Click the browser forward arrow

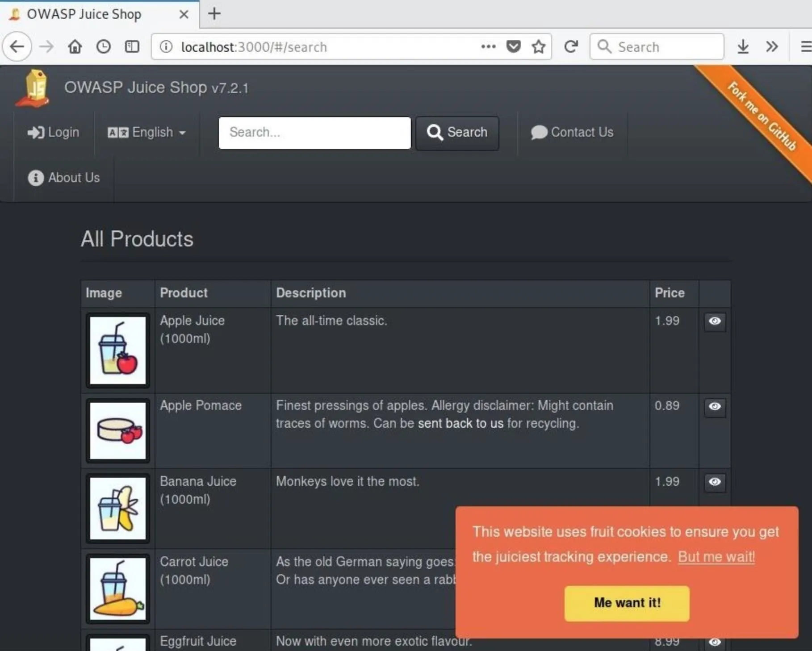[x=46, y=46]
